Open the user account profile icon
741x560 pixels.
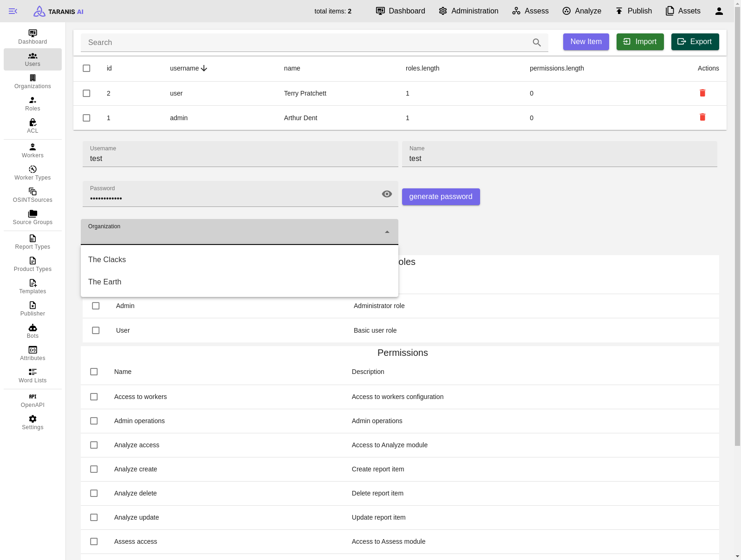pos(719,11)
